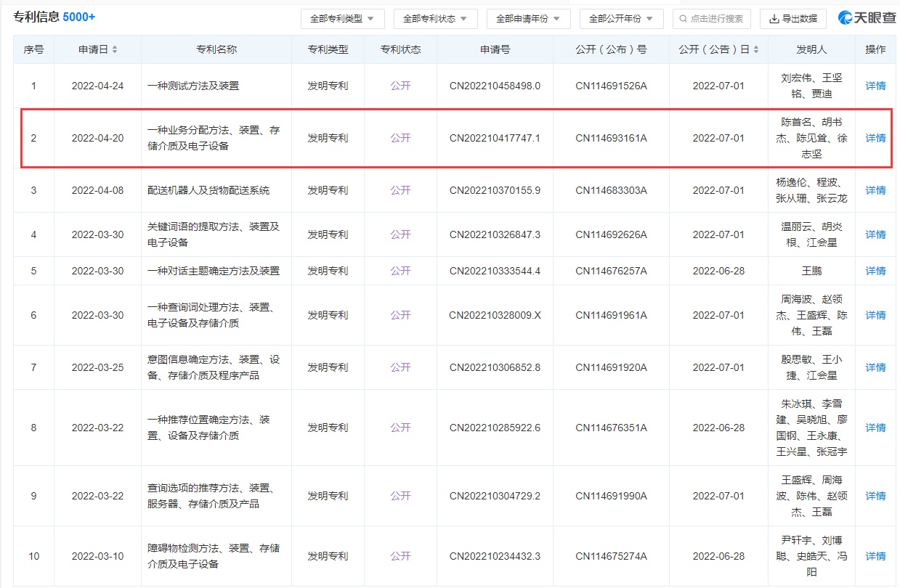Click the search magnifier icon
The image size is (900, 588).
tap(683, 19)
